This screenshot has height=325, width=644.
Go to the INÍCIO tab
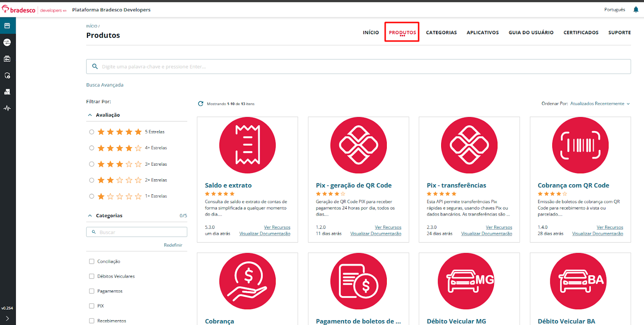coord(371,33)
